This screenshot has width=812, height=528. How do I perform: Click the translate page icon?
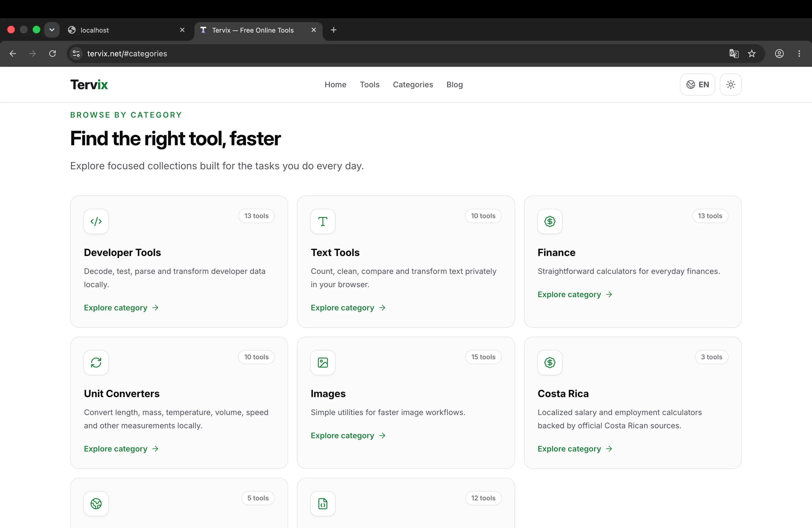click(x=734, y=54)
